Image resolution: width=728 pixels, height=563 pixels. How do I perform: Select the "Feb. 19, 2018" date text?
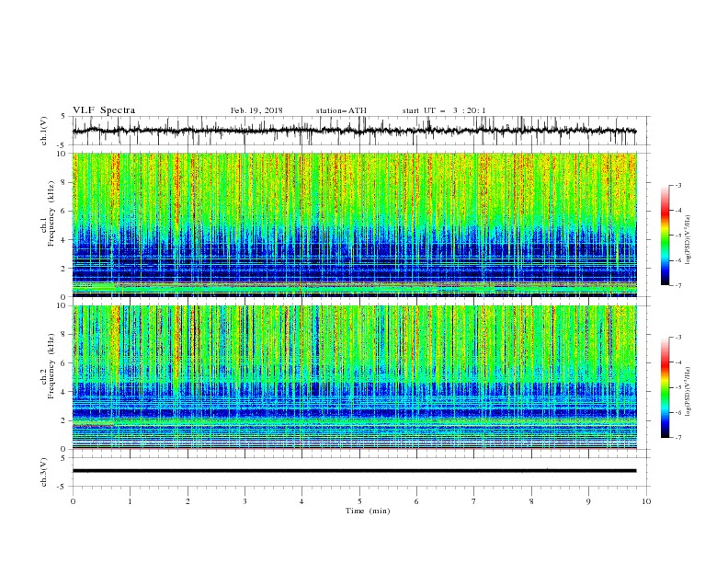256,110
